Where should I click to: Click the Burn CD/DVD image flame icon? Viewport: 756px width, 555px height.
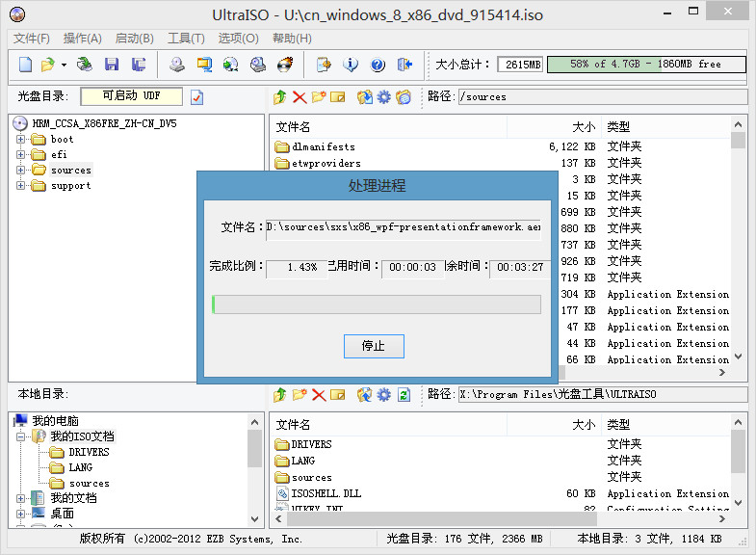[285, 65]
